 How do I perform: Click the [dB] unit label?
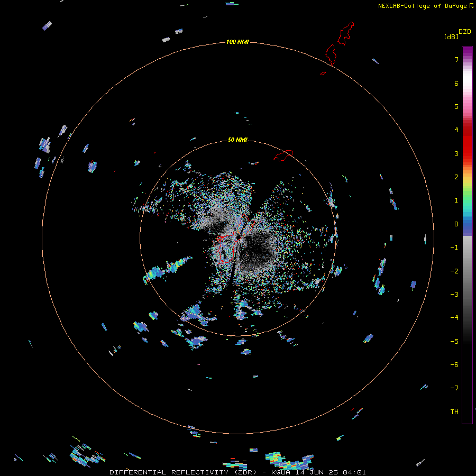tap(452, 36)
